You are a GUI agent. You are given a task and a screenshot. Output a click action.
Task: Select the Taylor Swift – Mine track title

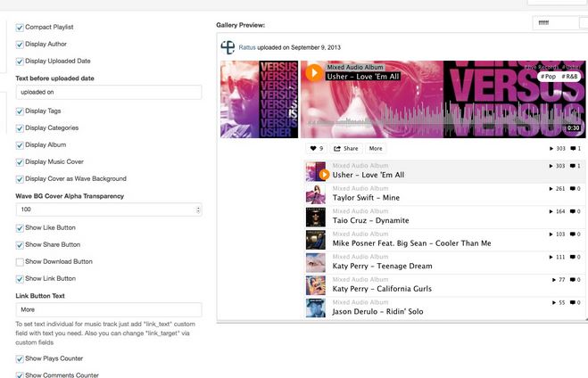(366, 198)
